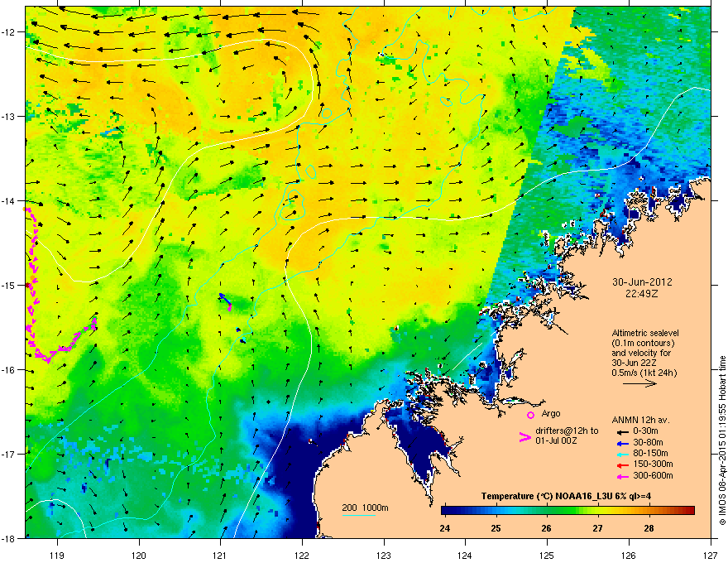
Task: Click the 24 colorbar tick value
Action: click(445, 528)
